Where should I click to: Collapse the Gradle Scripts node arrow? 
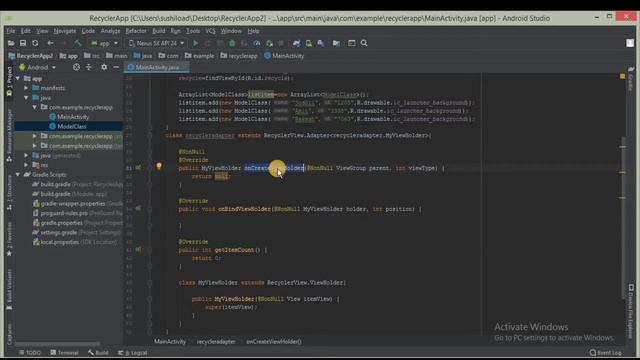coord(18,175)
